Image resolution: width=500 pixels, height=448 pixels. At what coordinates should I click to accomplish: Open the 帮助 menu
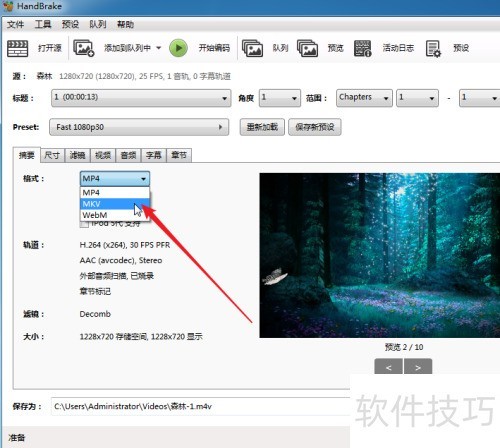125,24
